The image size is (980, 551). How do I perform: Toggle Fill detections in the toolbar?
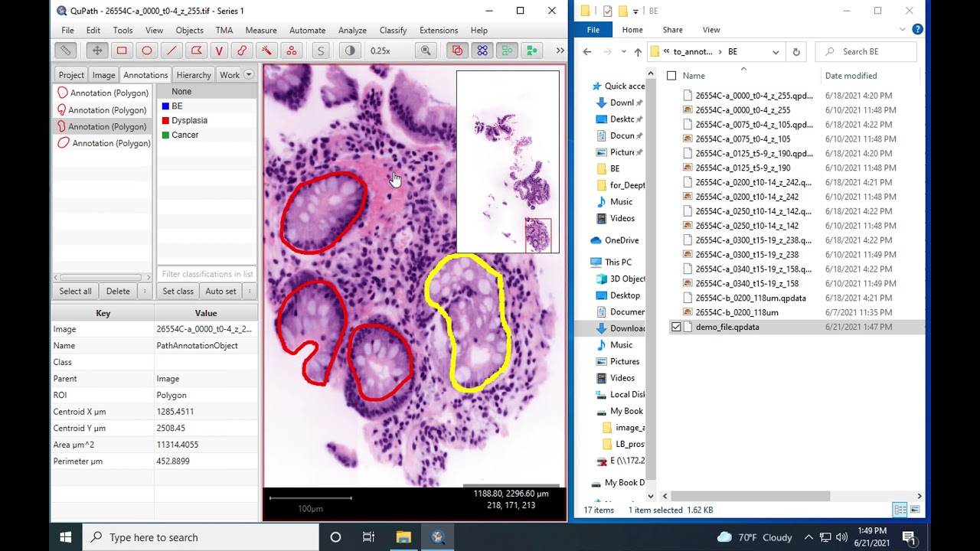[532, 51]
